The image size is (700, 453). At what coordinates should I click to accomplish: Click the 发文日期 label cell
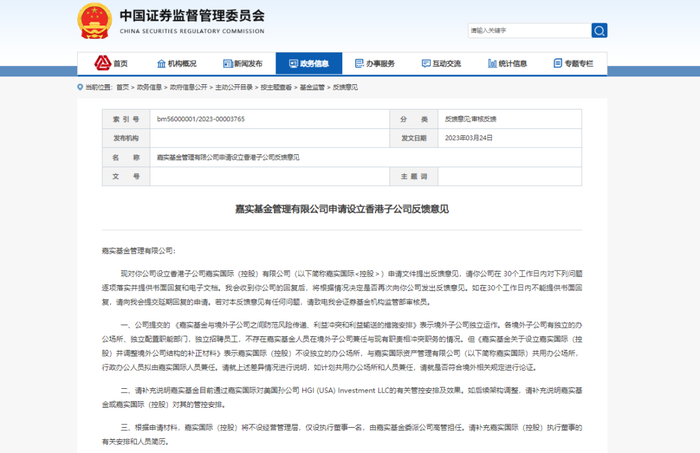point(414,138)
